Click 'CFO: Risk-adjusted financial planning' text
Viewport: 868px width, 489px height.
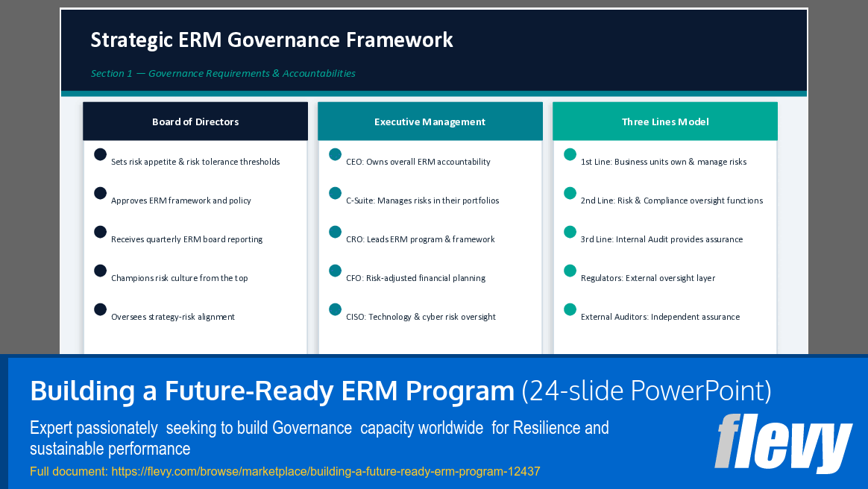416,278
